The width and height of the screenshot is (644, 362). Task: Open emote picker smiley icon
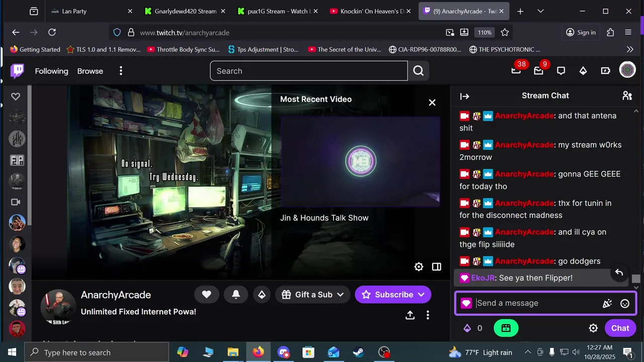point(625,303)
